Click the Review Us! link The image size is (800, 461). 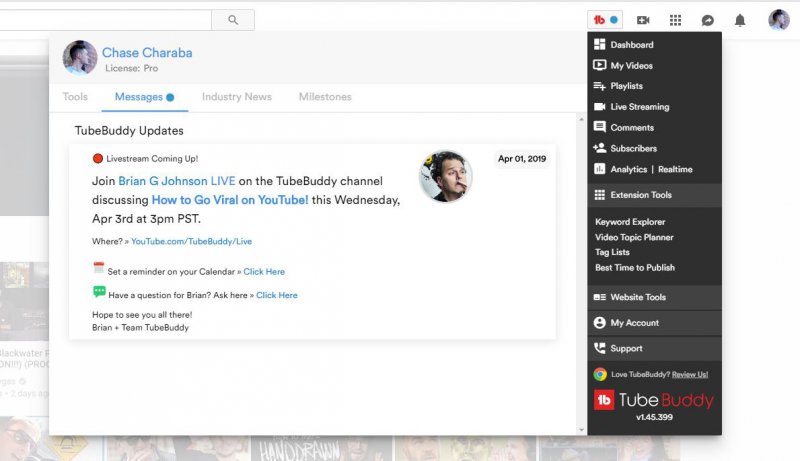tap(690, 374)
